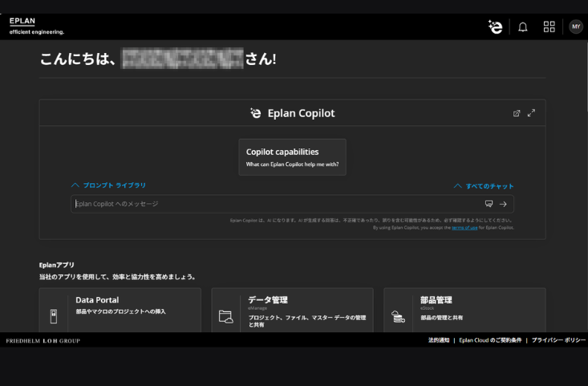Click the Eplan Copilot panel title
The height and width of the screenshot is (386, 588).
click(301, 113)
